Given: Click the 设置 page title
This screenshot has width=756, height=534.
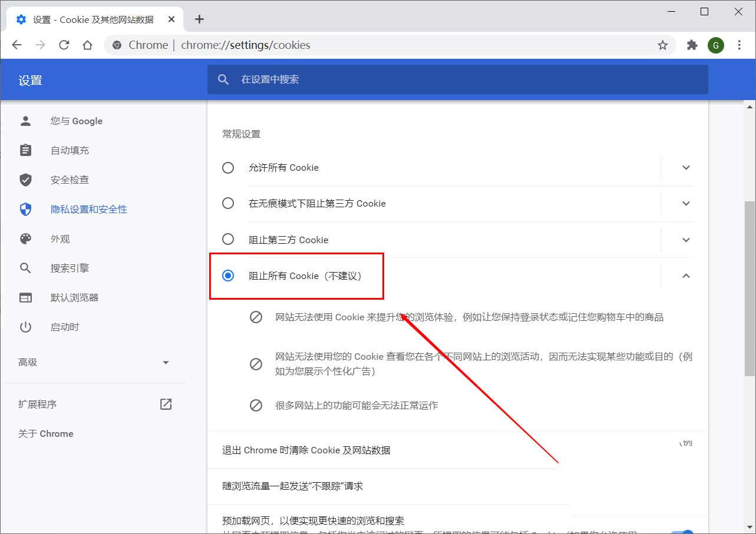Looking at the screenshot, I should pos(31,80).
